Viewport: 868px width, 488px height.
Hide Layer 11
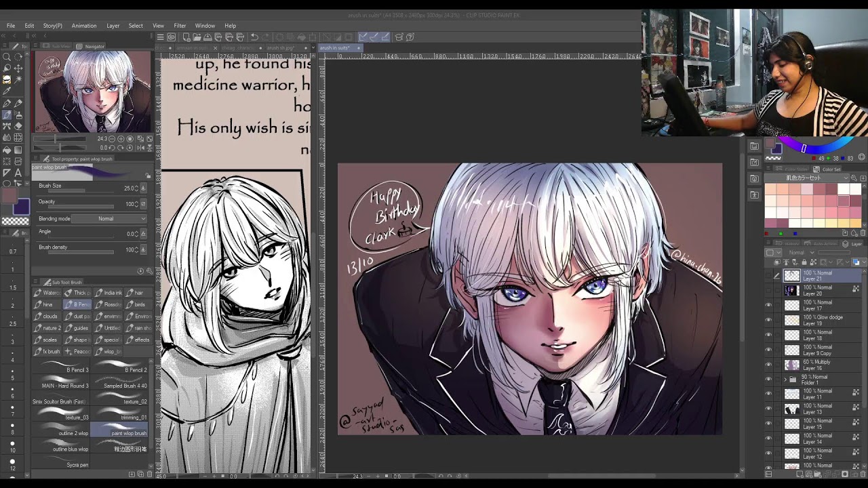tap(768, 394)
